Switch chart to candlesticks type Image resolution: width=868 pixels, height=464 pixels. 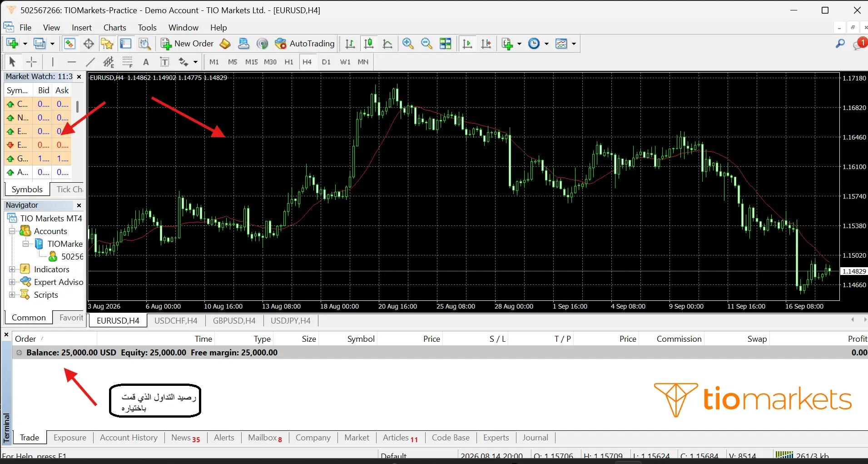369,44
